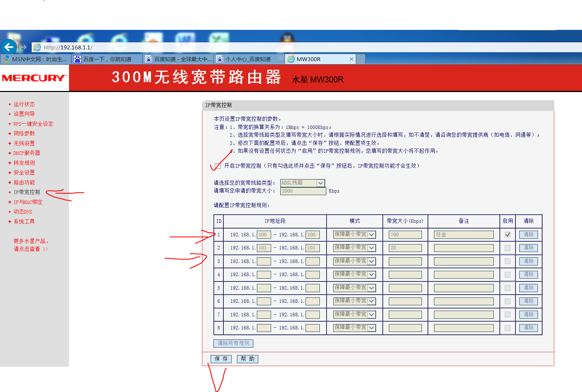Screen dimensions: 582x392
Task: Expand 转发规则 menu
Action: click(x=24, y=163)
